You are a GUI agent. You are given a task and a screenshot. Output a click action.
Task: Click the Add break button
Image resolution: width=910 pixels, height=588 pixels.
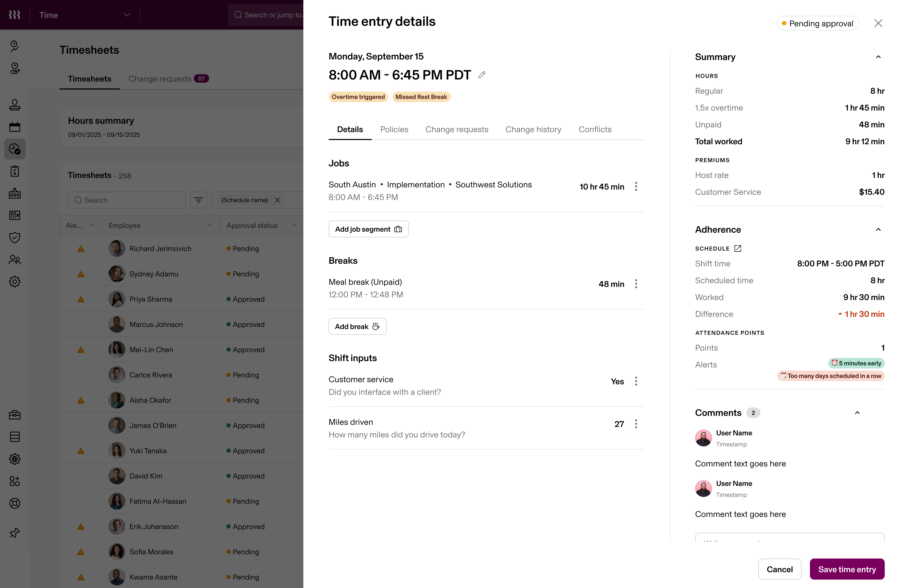357,326
